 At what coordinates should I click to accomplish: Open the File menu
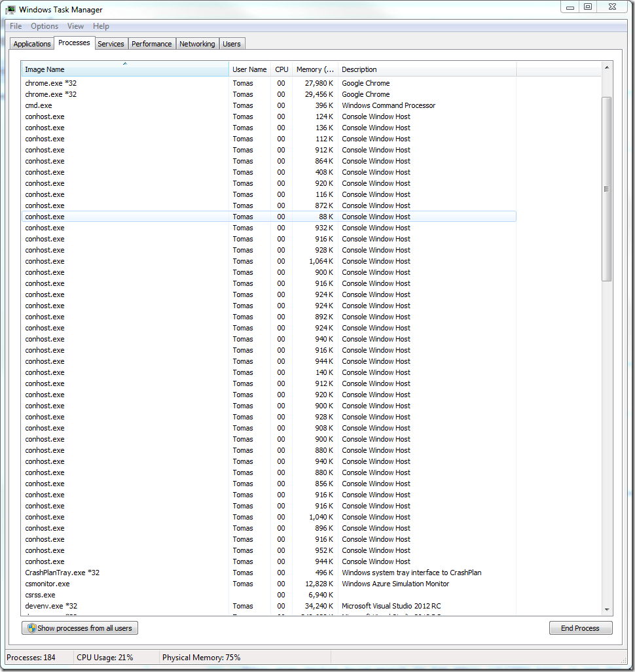pyautogui.click(x=16, y=26)
